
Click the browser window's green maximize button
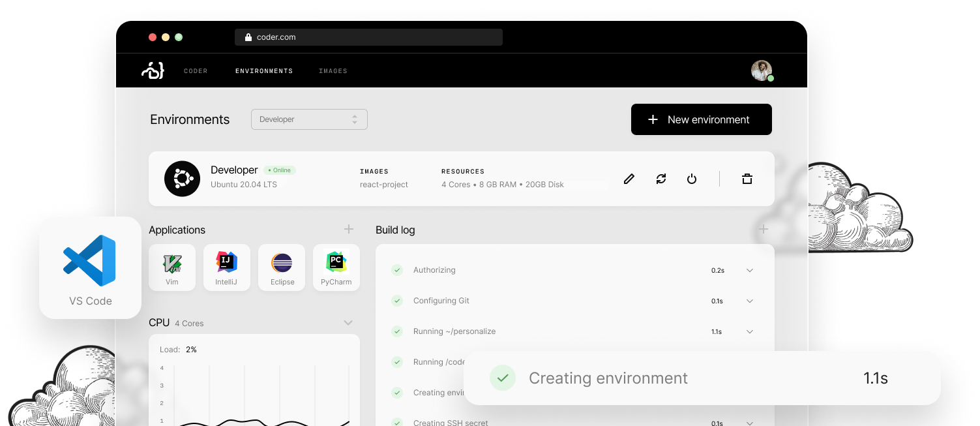[179, 37]
